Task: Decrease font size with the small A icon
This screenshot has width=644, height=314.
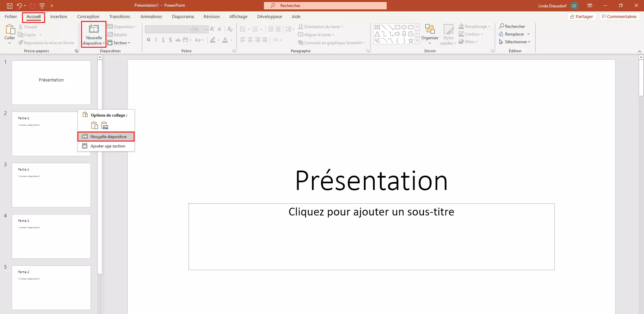Action: (220, 29)
